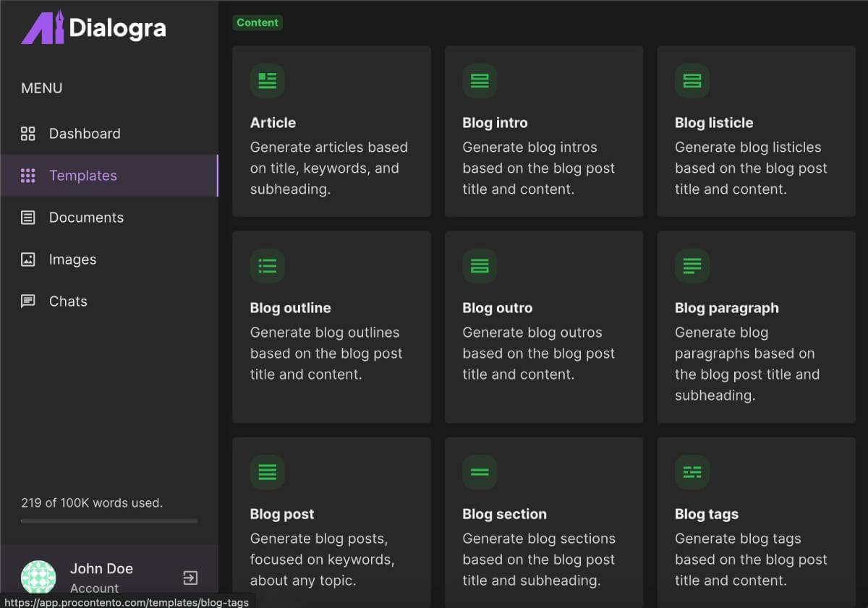Click the Blog section description text
This screenshot has width=868, height=608.
[x=539, y=560]
